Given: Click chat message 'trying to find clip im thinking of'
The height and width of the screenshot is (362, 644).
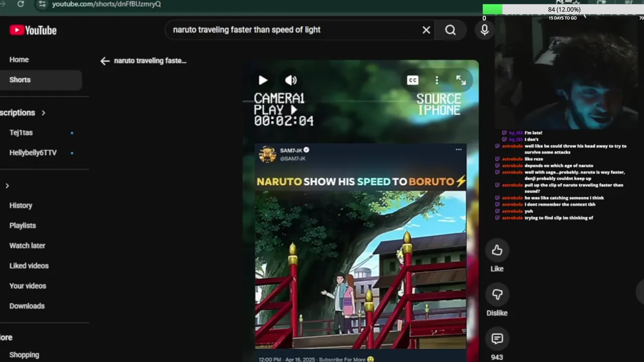Looking at the screenshot, I should click(559, 218).
